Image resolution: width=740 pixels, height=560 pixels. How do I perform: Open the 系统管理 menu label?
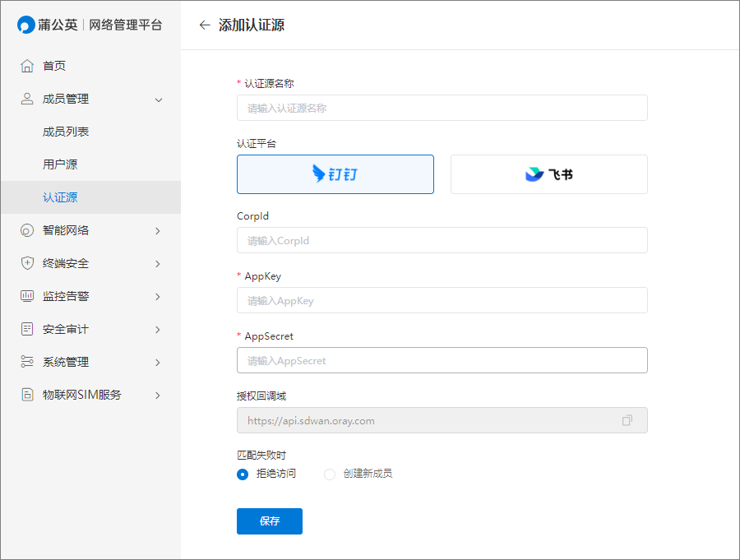(66, 362)
